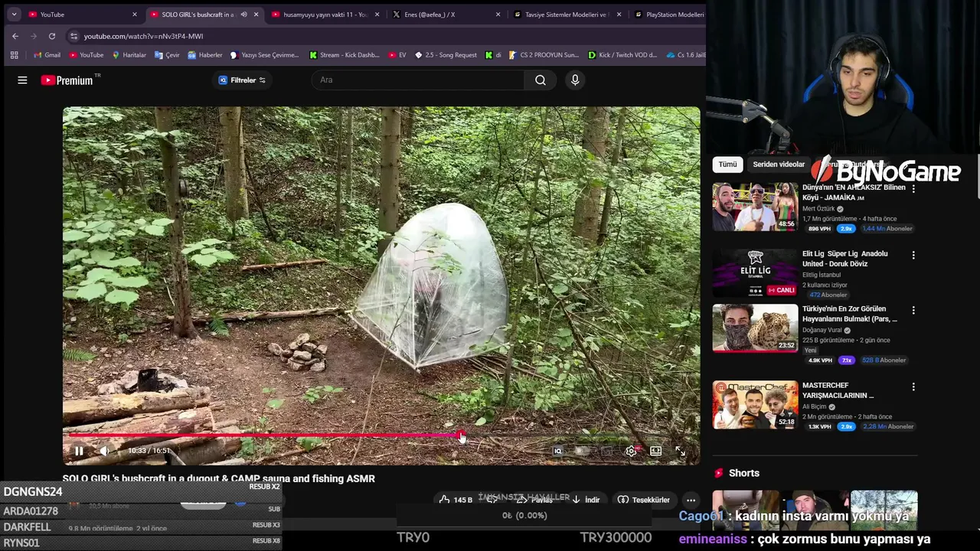Switch to husamyuyu yayın vakti 11 tab
980x551 pixels.
[x=326, y=15]
